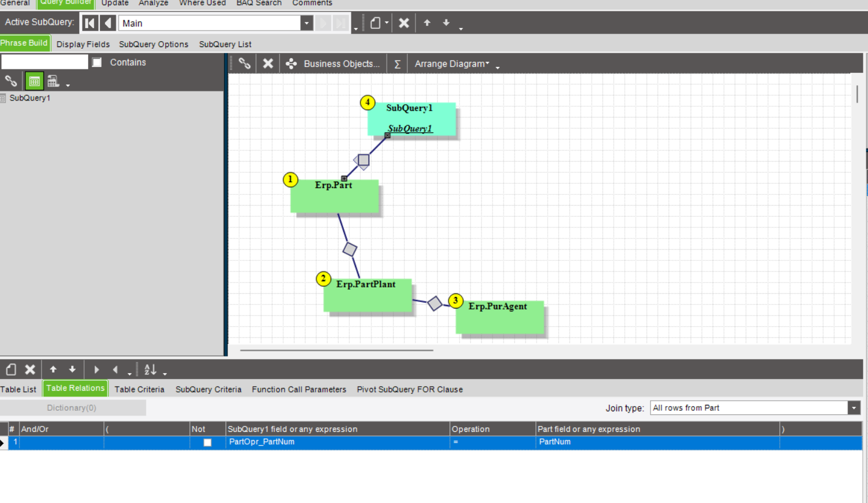Select SubQuery1 in the left tree
The image size is (868, 503).
[30, 98]
